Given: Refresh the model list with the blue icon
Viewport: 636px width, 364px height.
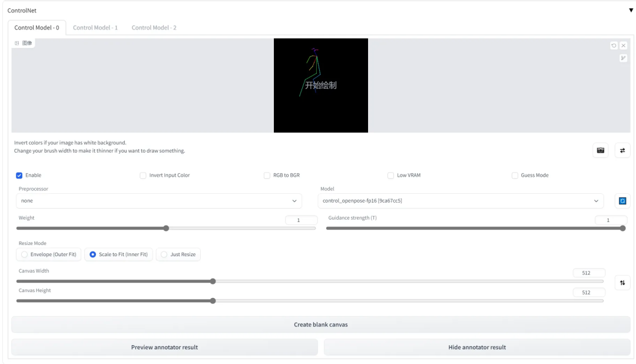Looking at the screenshot, I should [x=622, y=201].
